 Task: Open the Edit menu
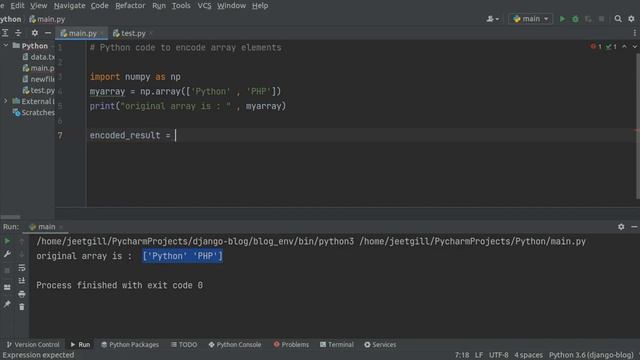click(x=17, y=6)
